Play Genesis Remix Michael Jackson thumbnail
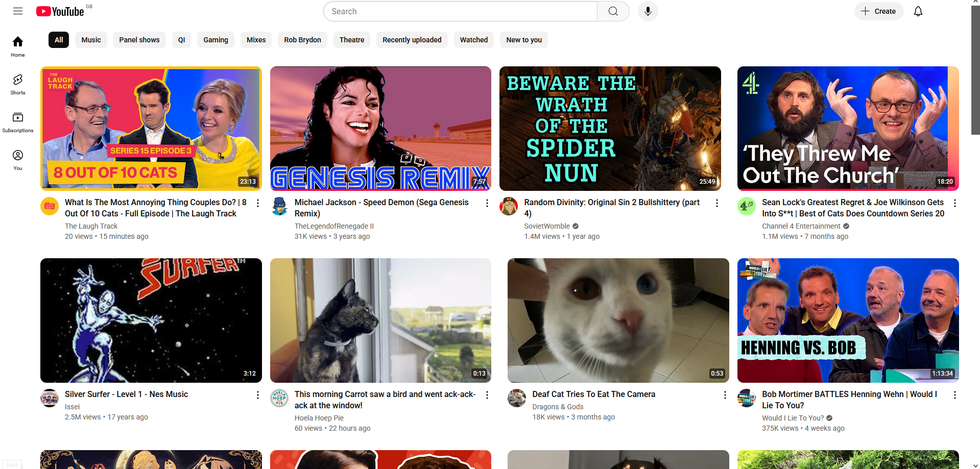 click(x=380, y=129)
